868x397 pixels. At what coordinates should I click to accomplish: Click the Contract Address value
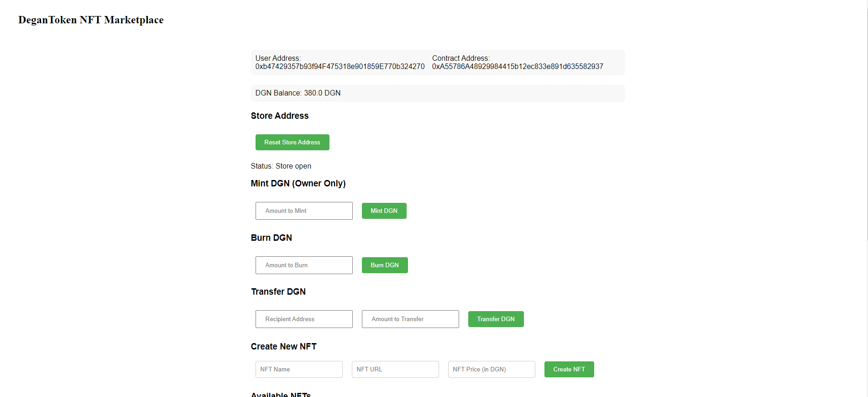click(x=517, y=66)
